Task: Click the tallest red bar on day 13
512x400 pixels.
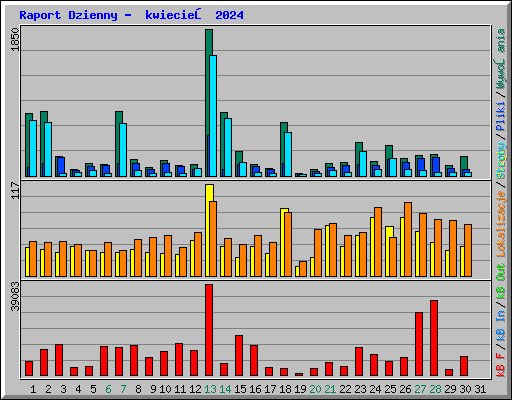Action: (209, 330)
